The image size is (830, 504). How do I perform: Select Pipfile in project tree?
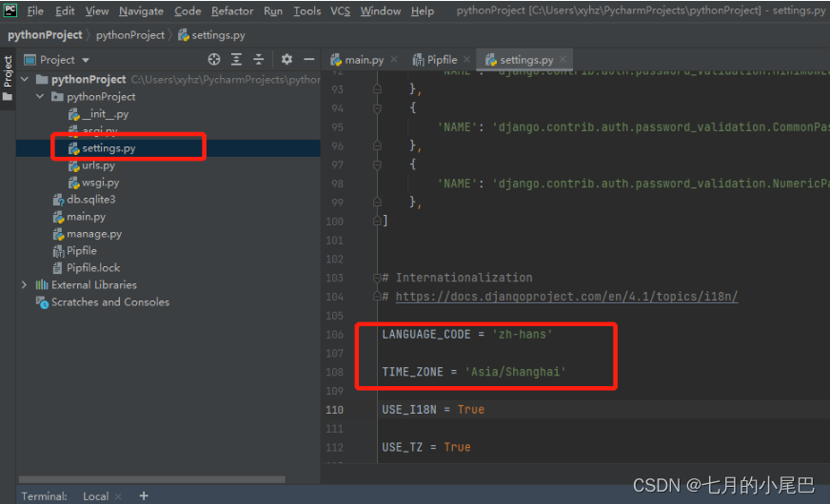[x=75, y=251]
